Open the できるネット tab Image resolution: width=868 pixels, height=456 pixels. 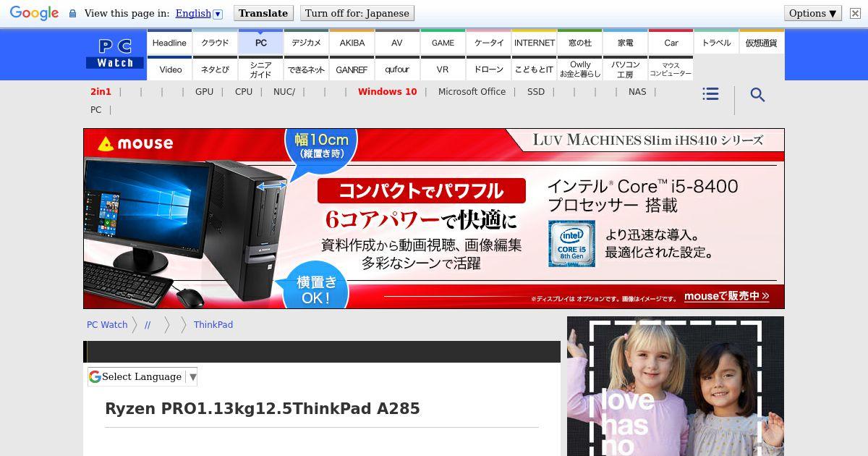pyautogui.click(x=306, y=69)
